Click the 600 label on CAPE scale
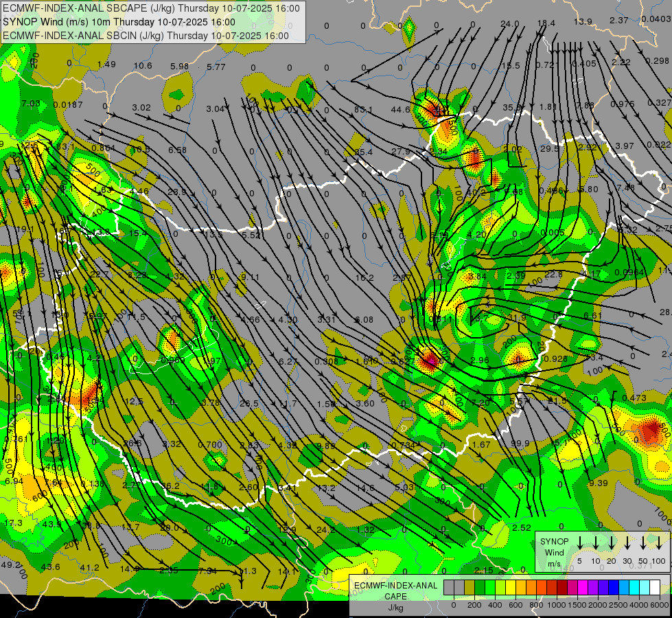The height and width of the screenshot is (618, 672). (515, 605)
